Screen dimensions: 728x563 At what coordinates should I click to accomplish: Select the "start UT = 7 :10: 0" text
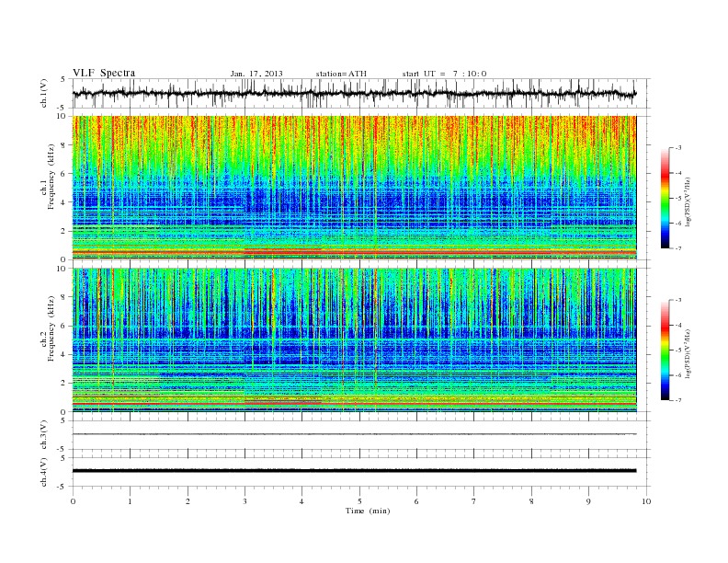(444, 74)
